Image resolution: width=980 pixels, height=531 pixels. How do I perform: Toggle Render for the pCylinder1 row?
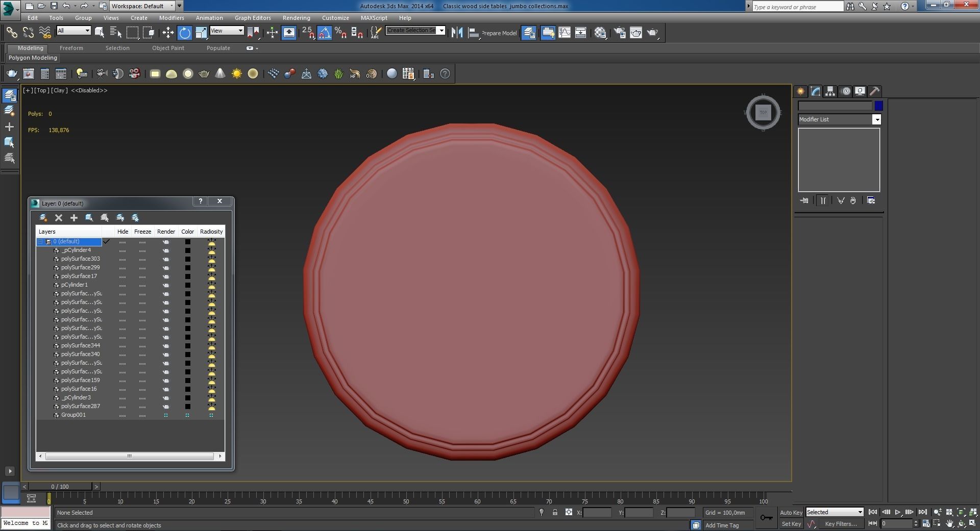point(166,285)
